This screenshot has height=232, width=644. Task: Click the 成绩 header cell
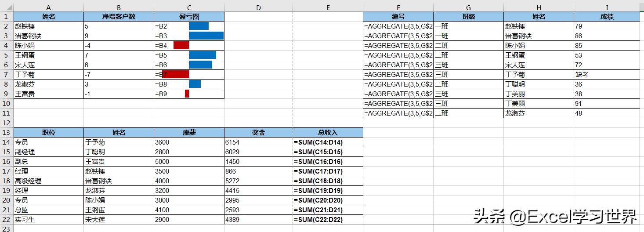pos(607,17)
